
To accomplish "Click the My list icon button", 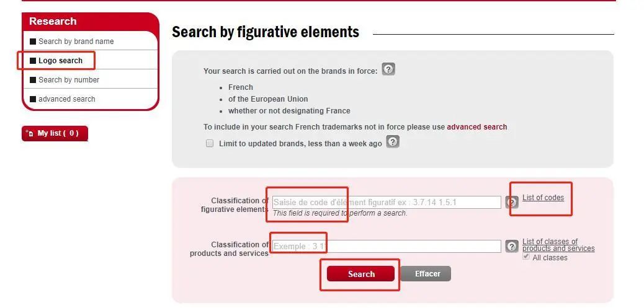I will (x=55, y=133).
